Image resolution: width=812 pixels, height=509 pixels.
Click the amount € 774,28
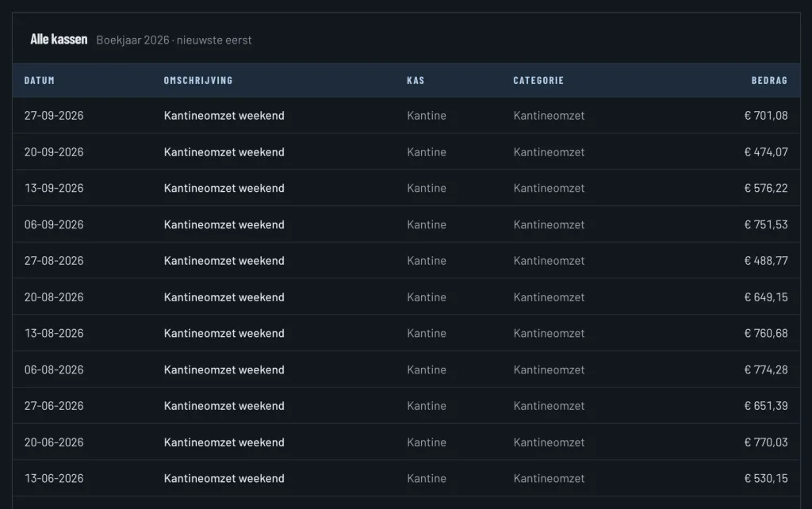coord(766,369)
